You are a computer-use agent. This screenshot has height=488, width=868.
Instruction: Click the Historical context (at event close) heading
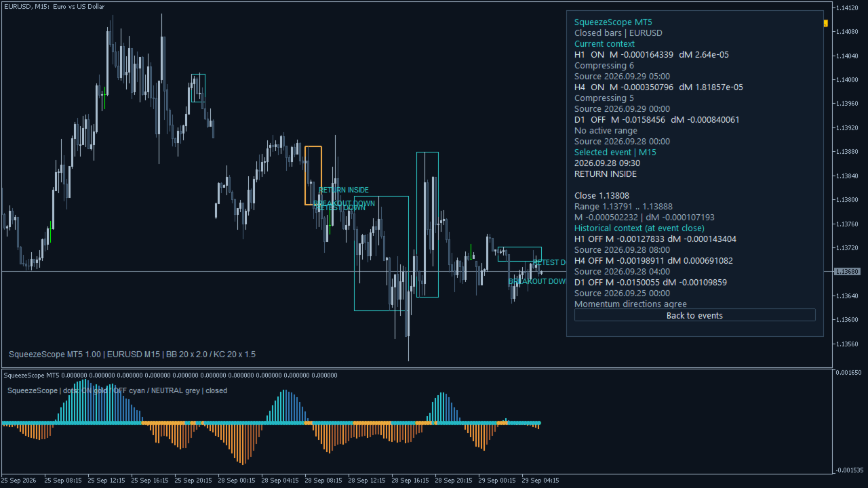click(x=639, y=228)
